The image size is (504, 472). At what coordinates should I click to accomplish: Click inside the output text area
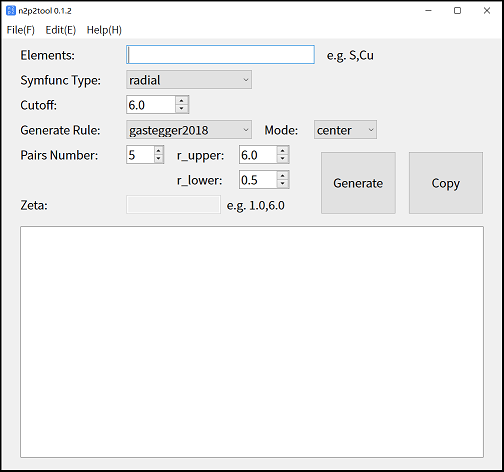[x=252, y=342]
